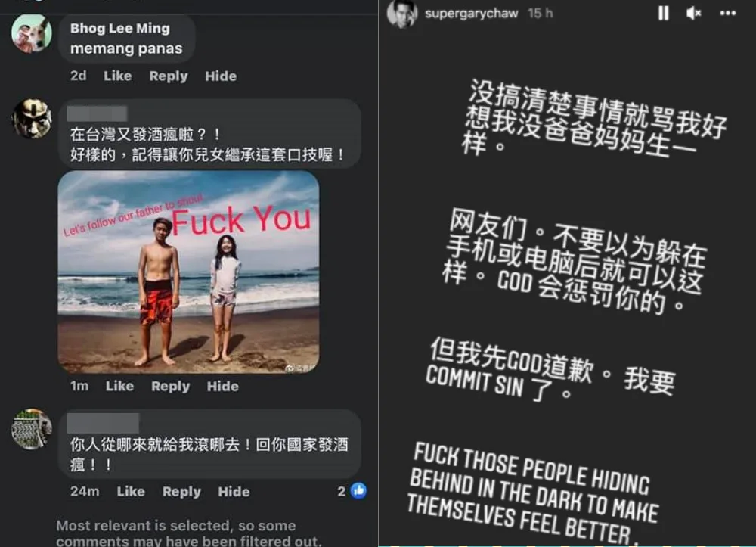
Task: Unmute the story audio
Action: (x=693, y=13)
